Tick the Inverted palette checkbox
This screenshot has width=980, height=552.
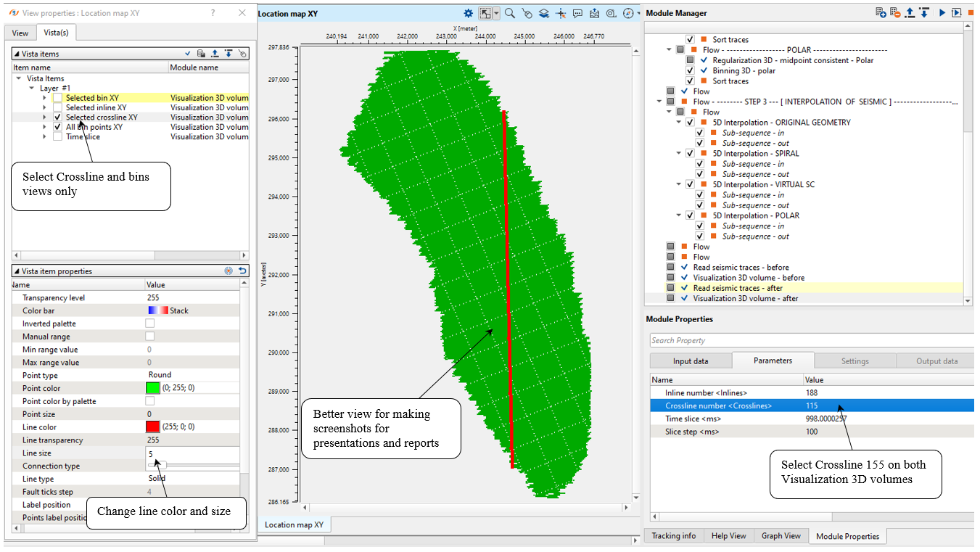(x=150, y=324)
